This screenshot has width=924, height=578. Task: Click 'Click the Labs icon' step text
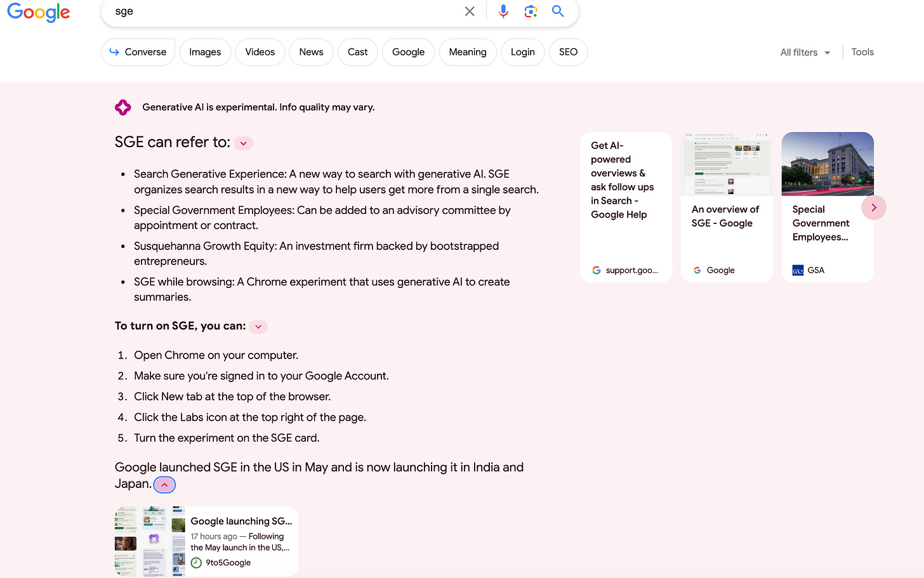click(250, 417)
